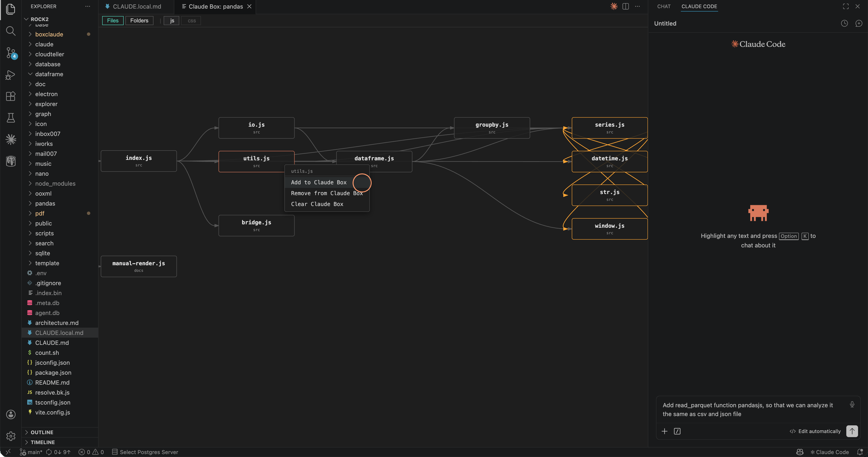Open the Accounts menu icon

click(x=11, y=414)
